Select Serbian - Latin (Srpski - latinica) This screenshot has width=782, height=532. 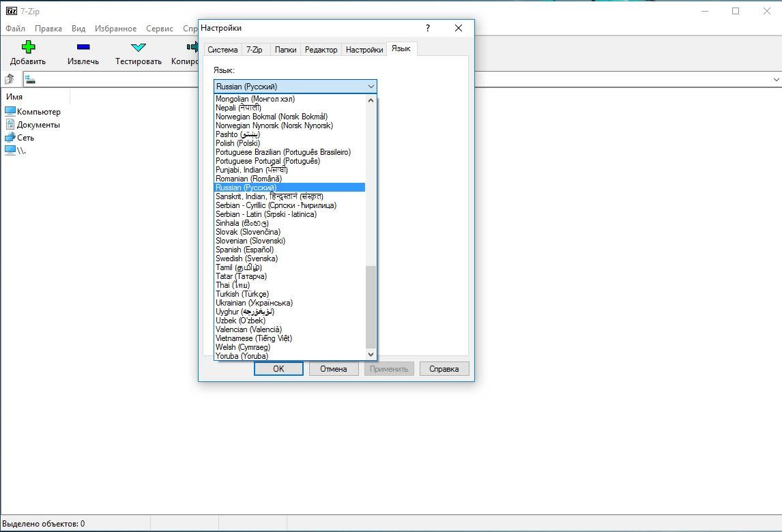point(289,214)
